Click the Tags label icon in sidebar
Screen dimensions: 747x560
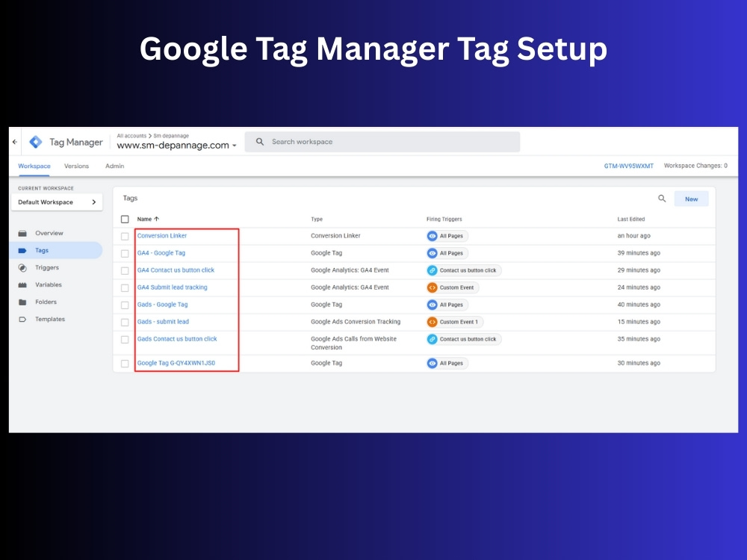pos(22,250)
